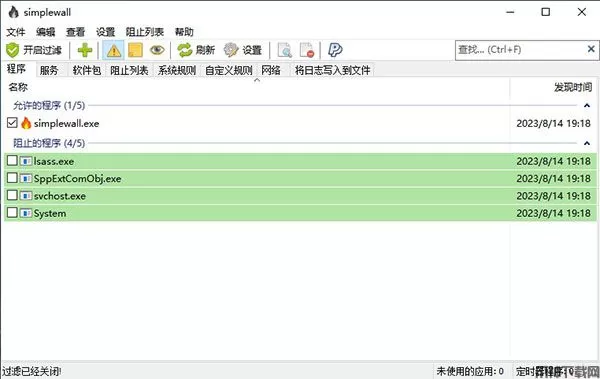This screenshot has width=600, height=379.
Task: Click the magnifier show-log document icon
Action: click(x=285, y=50)
